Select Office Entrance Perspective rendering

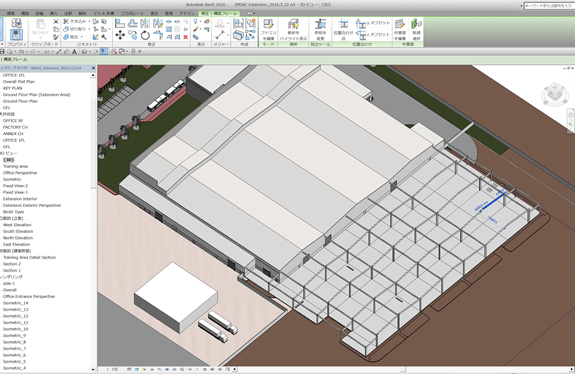coord(29,296)
